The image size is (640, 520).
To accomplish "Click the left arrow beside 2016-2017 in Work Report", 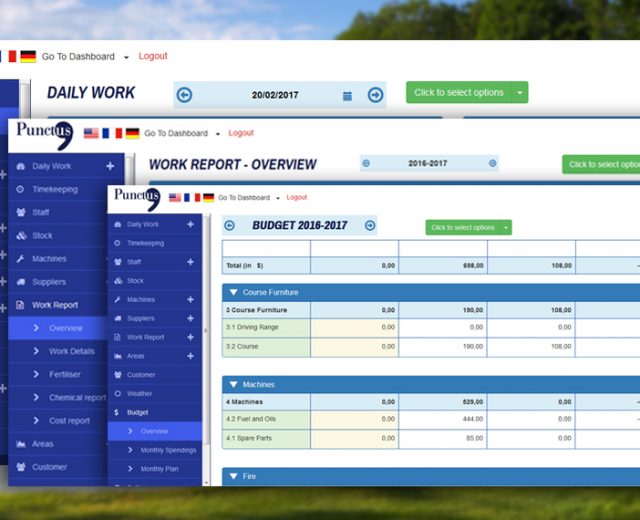I will pos(365,163).
